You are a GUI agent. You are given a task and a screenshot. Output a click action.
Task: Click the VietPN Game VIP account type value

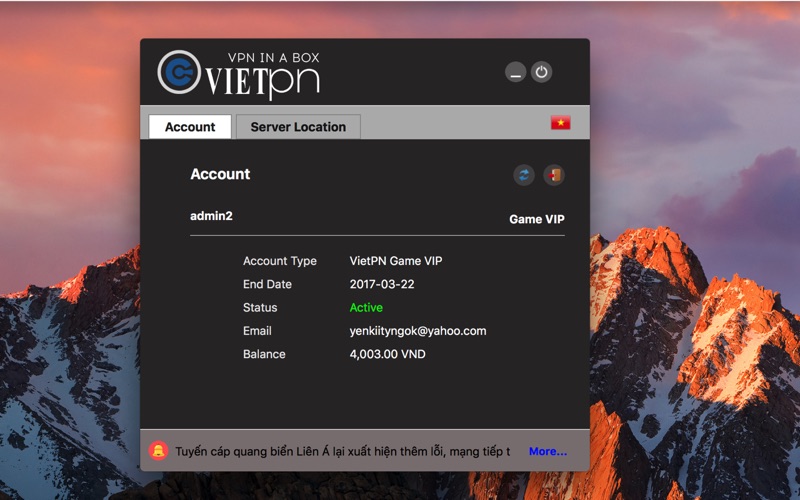pyautogui.click(x=396, y=261)
